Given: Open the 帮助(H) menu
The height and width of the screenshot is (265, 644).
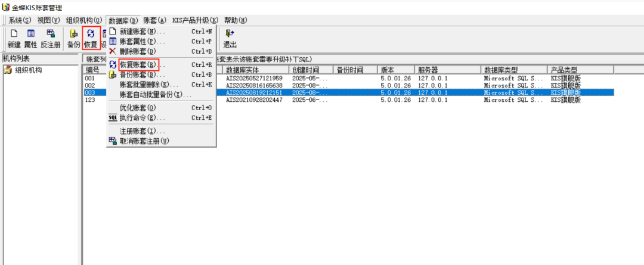Looking at the screenshot, I should pyautogui.click(x=236, y=20).
